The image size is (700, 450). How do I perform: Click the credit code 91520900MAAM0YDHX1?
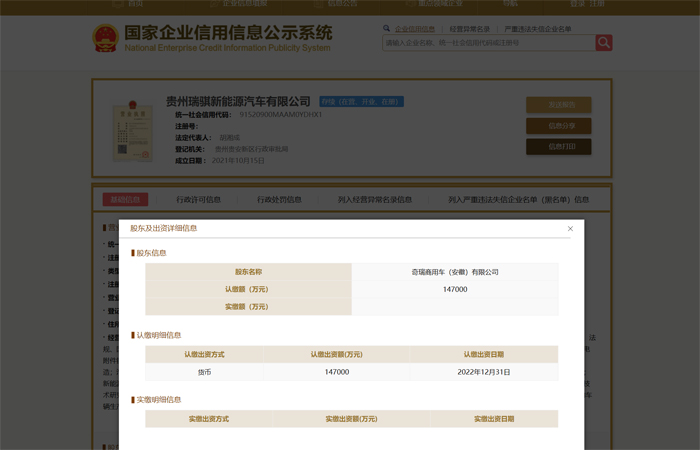point(280,114)
